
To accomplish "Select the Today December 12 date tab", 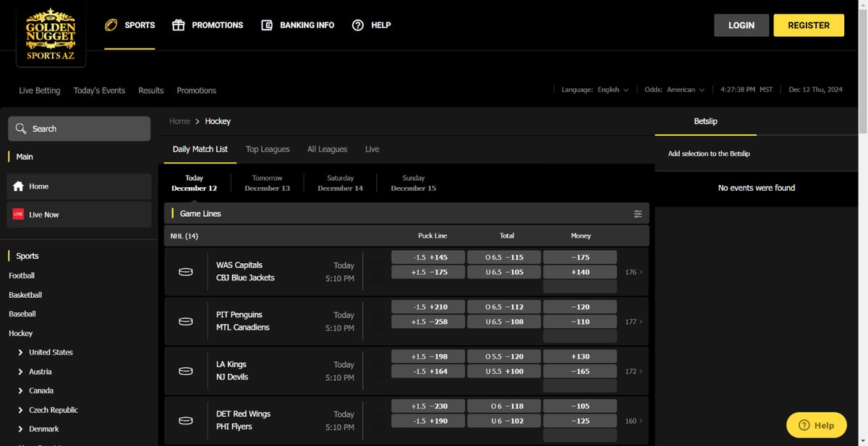I will pyautogui.click(x=195, y=183).
